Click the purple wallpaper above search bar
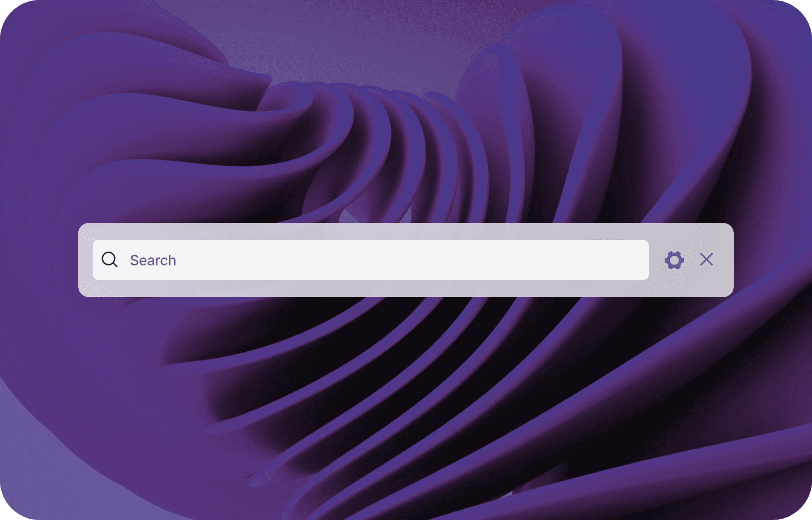The height and width of the screenshot is (520, 812). coord(406,127)
